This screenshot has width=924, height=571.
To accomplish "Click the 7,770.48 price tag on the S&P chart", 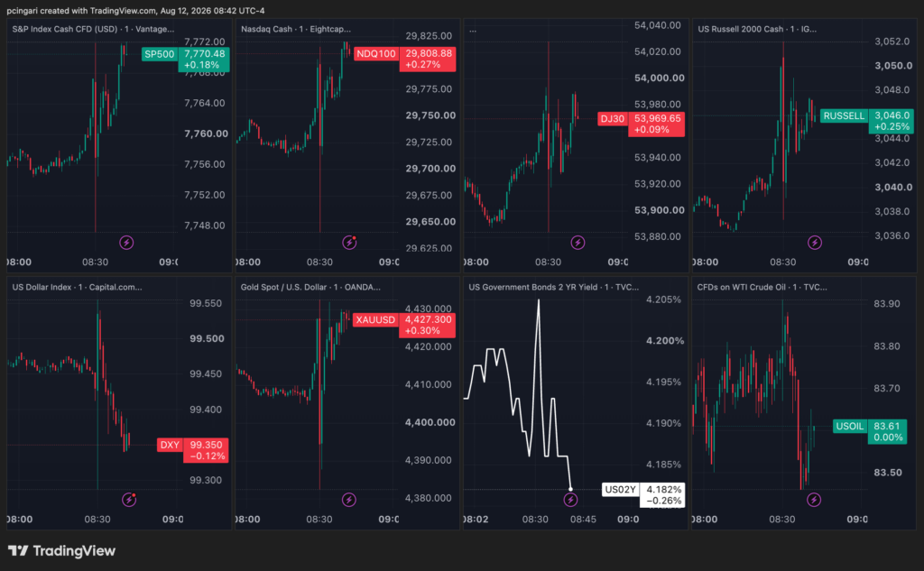I will 204,60.
